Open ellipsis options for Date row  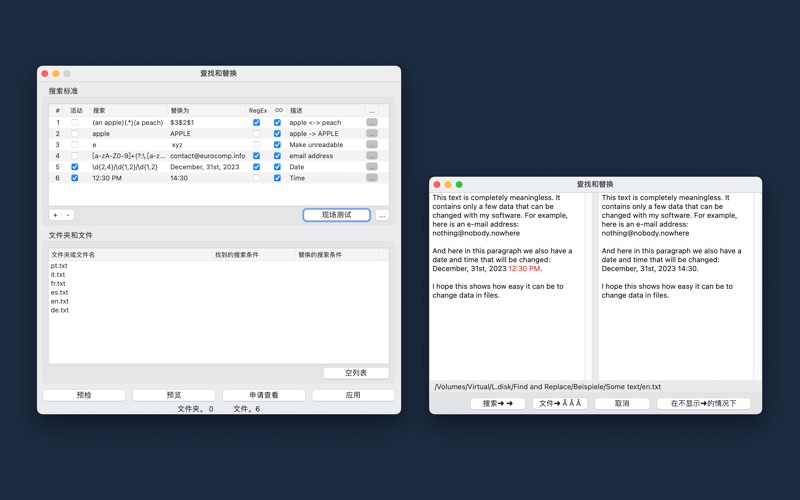click(372, 167)
